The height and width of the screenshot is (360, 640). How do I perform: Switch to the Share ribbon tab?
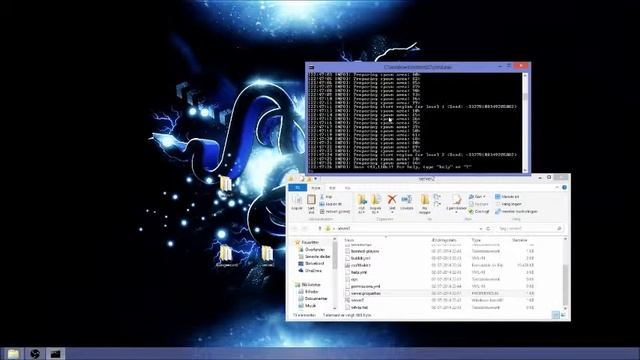pyautogui.click(x=332, y=188)
